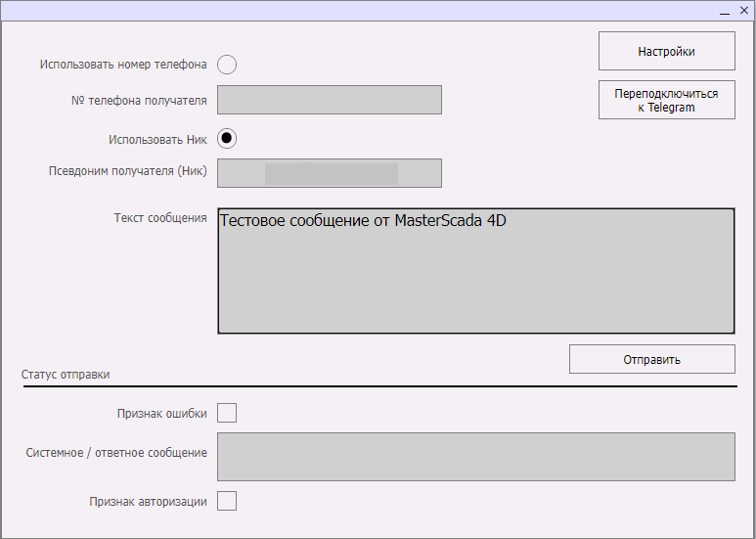Close the window with the X icon
The image size is (756, 539).
[743, 10]
